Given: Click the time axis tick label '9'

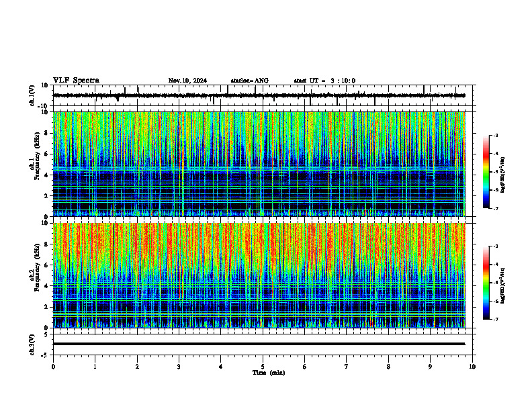Looking at the screenshot, I should tap(430, 367).
